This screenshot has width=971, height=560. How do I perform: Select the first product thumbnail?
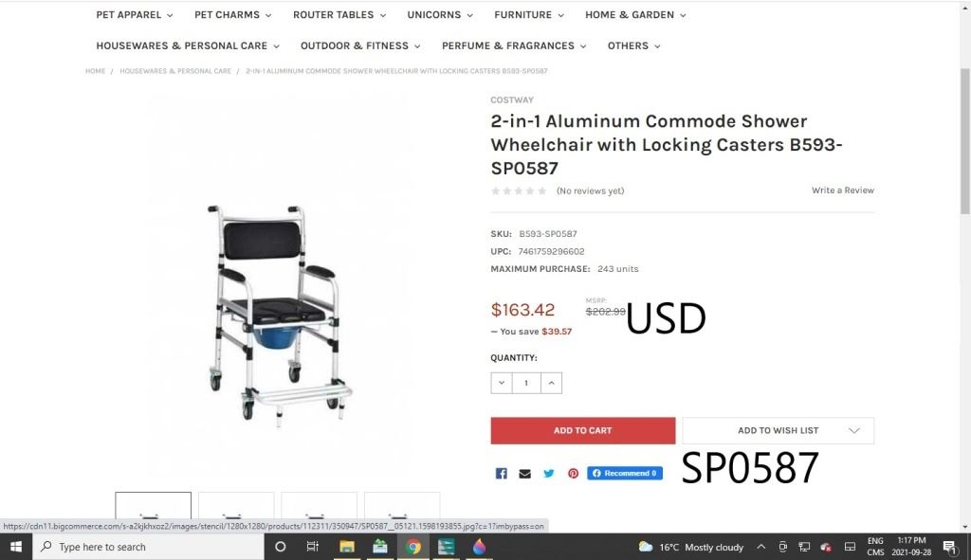tap(153, 506)
